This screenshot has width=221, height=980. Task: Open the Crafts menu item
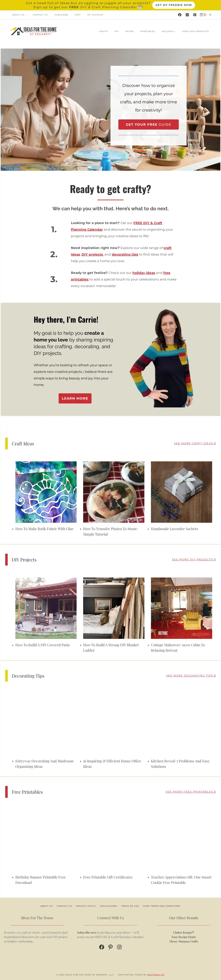coord(103,31)
